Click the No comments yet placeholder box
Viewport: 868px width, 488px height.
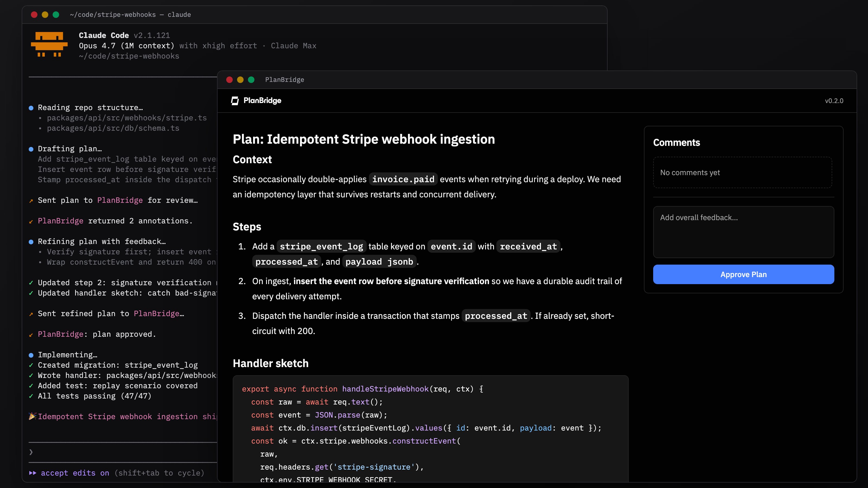click(742, 172)
